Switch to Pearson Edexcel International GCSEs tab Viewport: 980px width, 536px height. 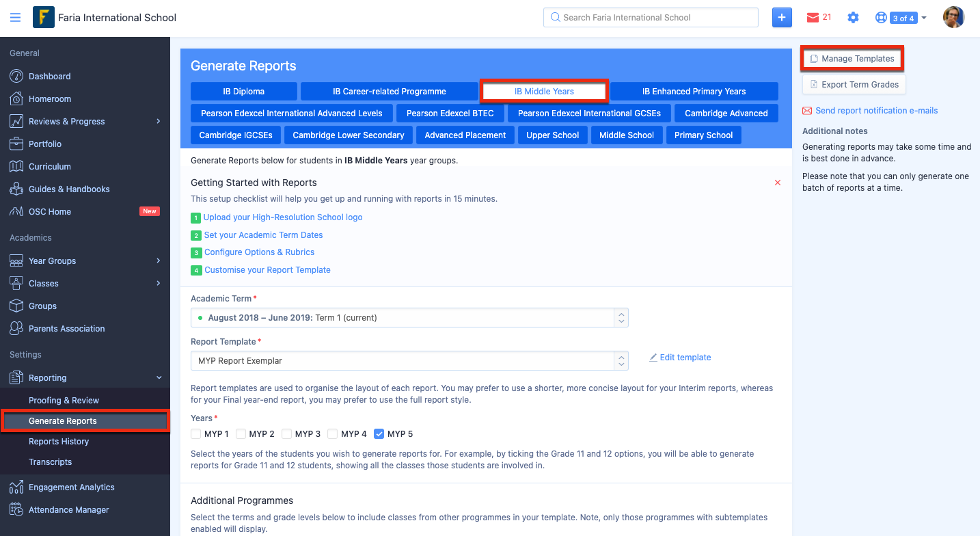pyautogui.click(x=590, y=113)
